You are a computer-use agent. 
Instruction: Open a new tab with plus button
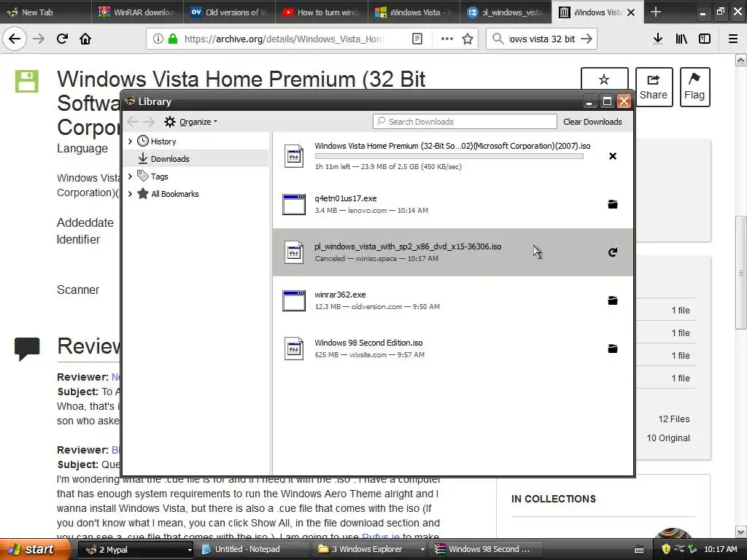(x=656, y=12)
